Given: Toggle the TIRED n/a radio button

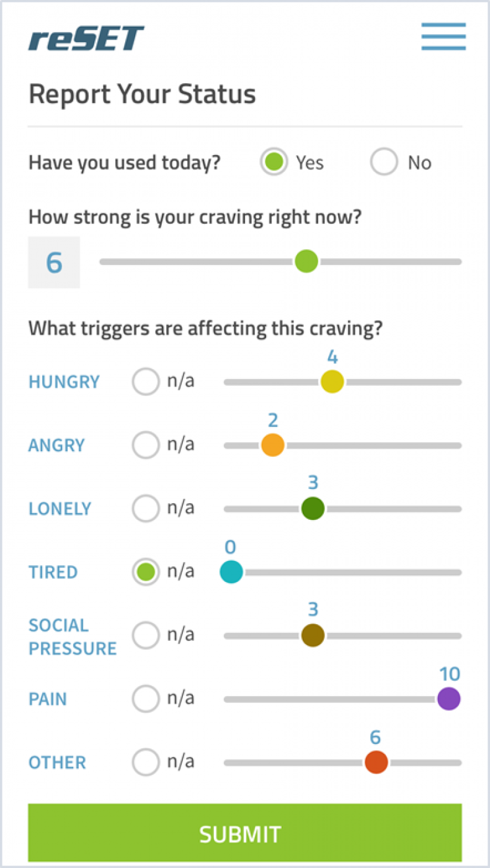Looking at the screenshot, I should tap(146, 571).
